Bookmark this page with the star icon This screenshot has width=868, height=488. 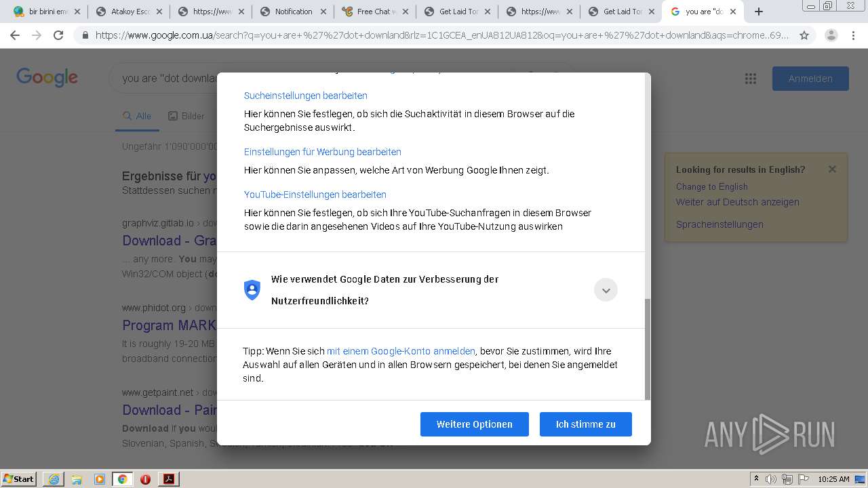tap(804, 35)
